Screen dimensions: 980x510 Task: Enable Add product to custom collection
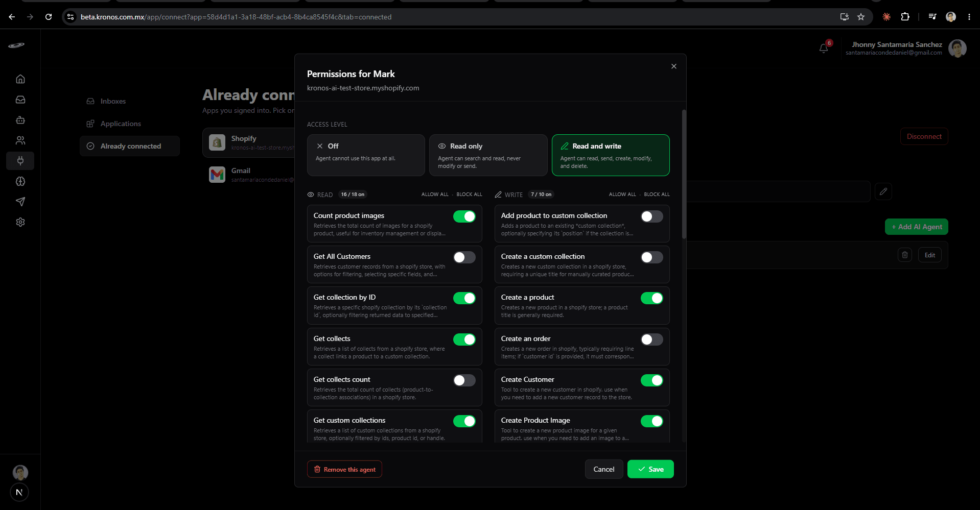pos(652,216)
